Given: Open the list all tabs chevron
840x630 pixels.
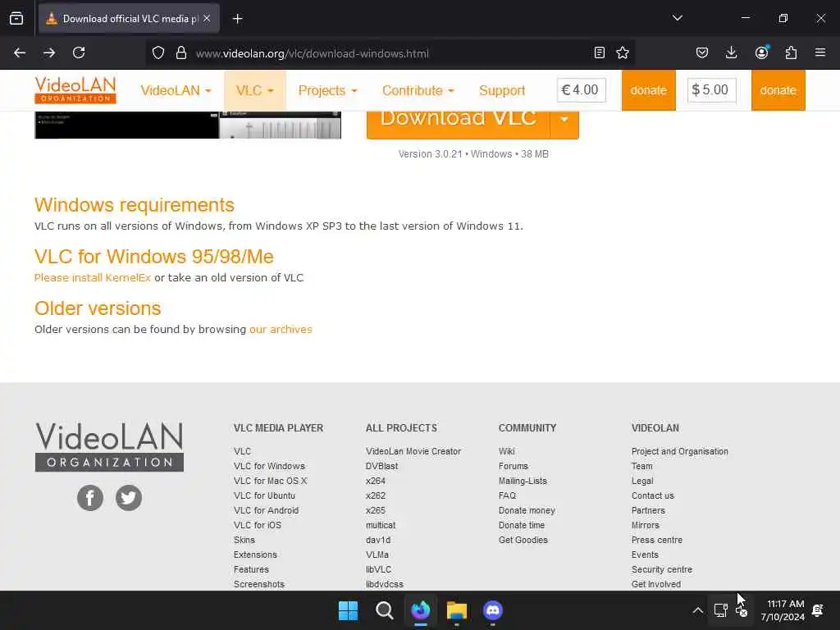Looking at the screenshot, I should click(x=677, y=18).
